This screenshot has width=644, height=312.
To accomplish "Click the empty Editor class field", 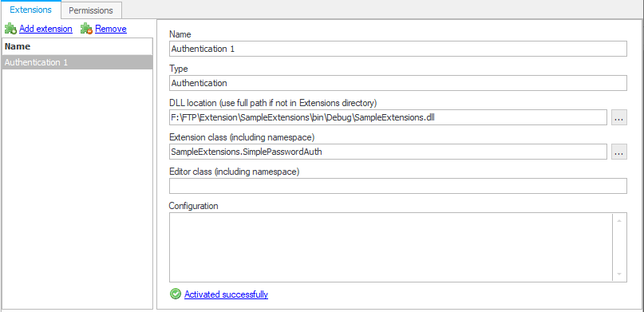I will point(398,186).
